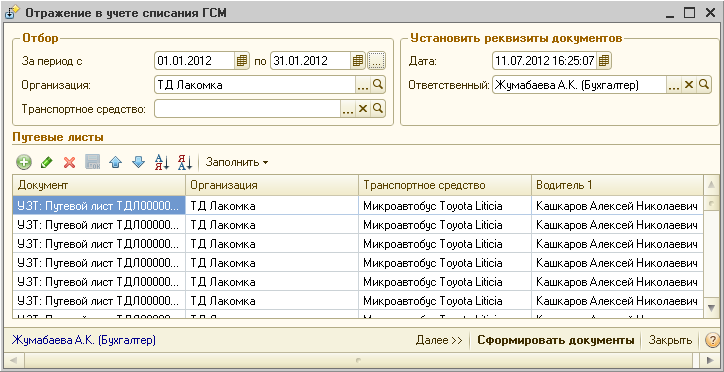
Task: Open Организация lookup with magnifier icon
Action: pyautogui.click(x=378, y=85)
